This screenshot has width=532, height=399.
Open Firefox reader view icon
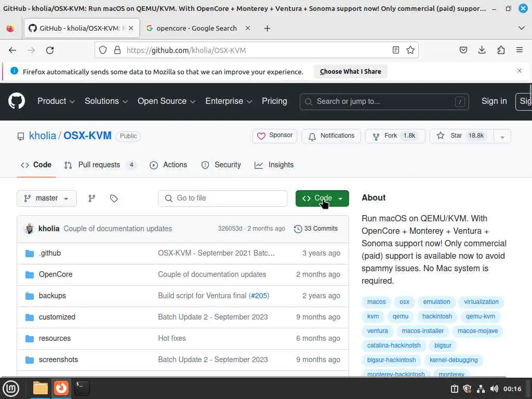(x=395, y=50)
